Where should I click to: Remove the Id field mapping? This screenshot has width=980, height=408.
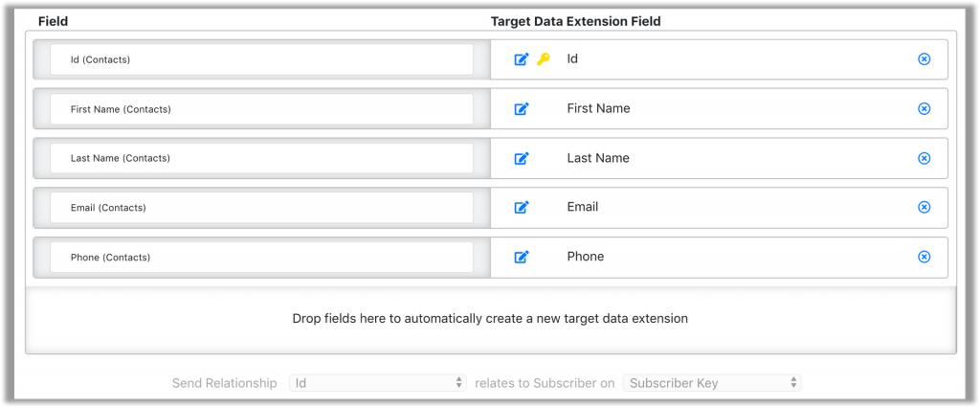[x=924, y=59]
